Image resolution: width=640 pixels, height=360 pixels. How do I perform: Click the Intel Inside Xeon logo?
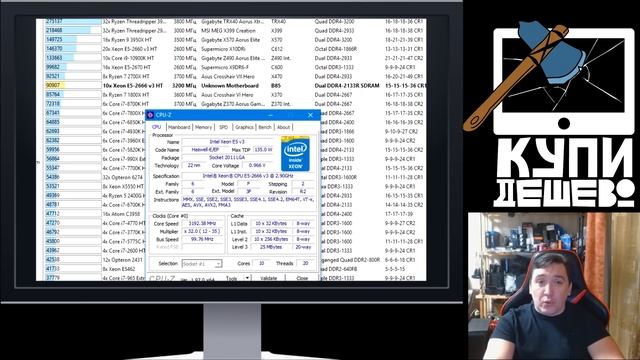coord(295,154)
